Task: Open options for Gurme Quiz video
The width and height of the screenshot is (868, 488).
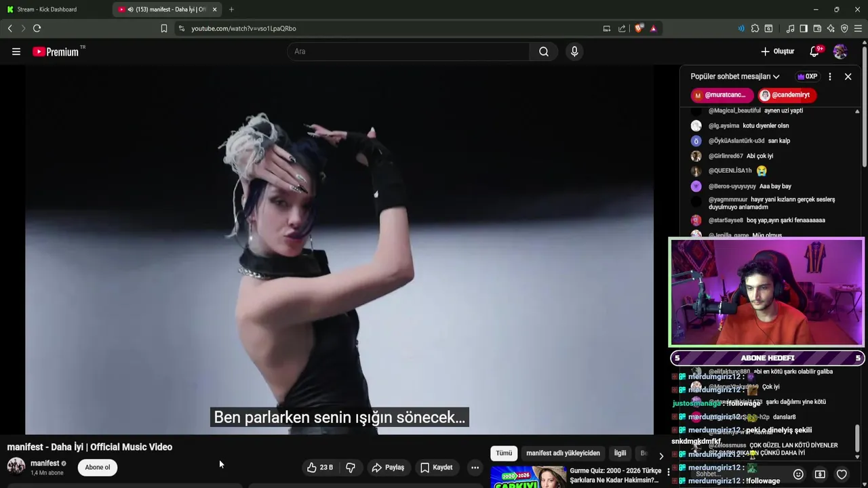Action: (668, 472)
